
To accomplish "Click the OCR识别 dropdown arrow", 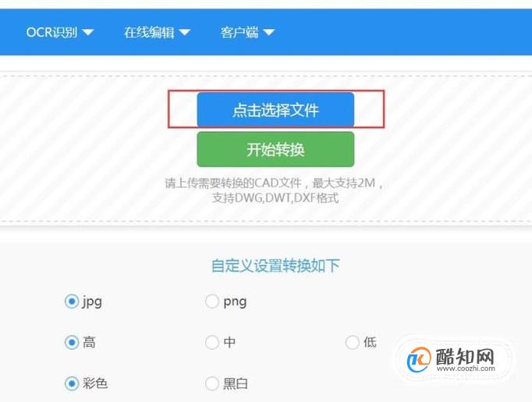I will [88, 32].
